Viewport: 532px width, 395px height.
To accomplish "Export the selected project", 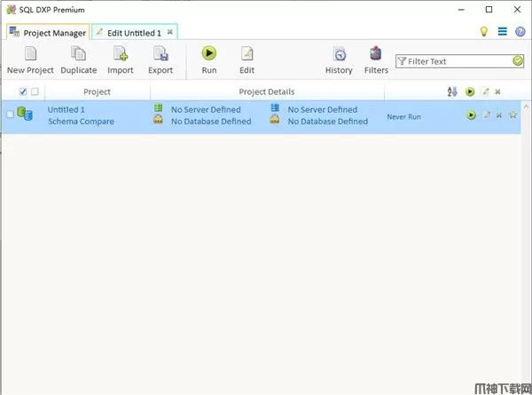I will [160, 60].
